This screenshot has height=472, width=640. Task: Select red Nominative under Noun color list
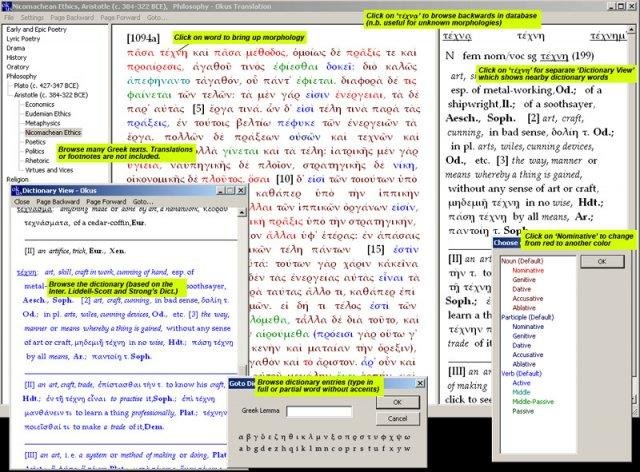[528, 271]
